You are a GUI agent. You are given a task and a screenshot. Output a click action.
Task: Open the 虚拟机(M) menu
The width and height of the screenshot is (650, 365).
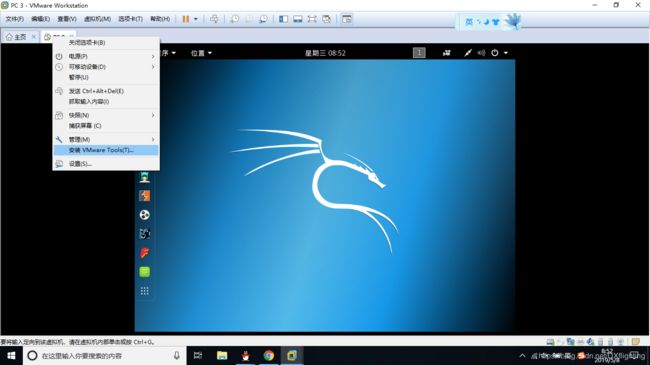tap(97, 19)
